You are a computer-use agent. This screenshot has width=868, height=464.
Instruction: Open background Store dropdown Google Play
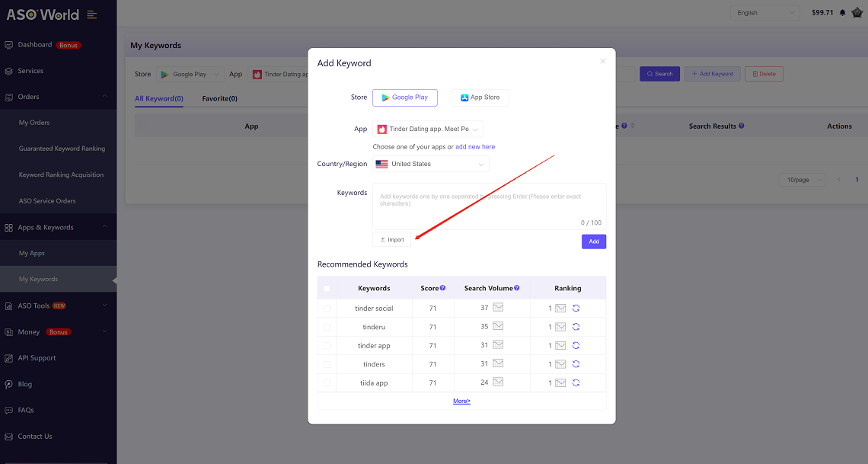190,74
